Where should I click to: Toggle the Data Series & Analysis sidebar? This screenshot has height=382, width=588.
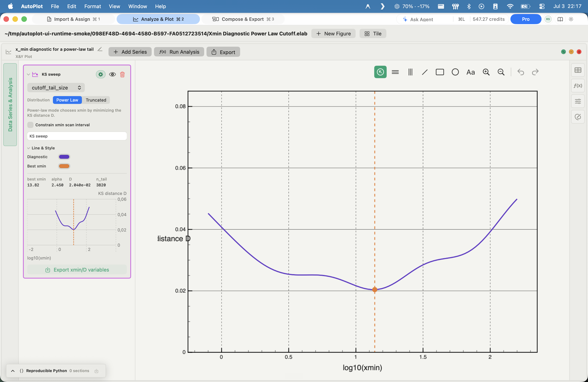click(x=10, y=104)
